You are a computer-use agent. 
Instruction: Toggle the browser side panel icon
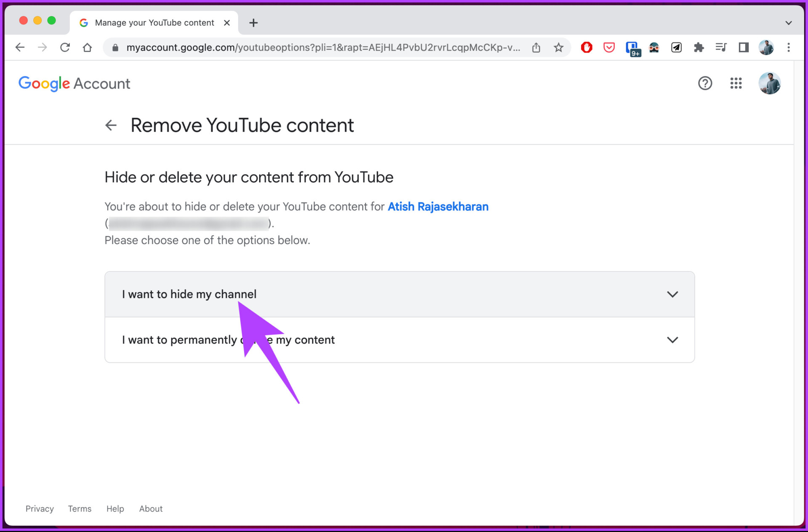tap(744, 48)
